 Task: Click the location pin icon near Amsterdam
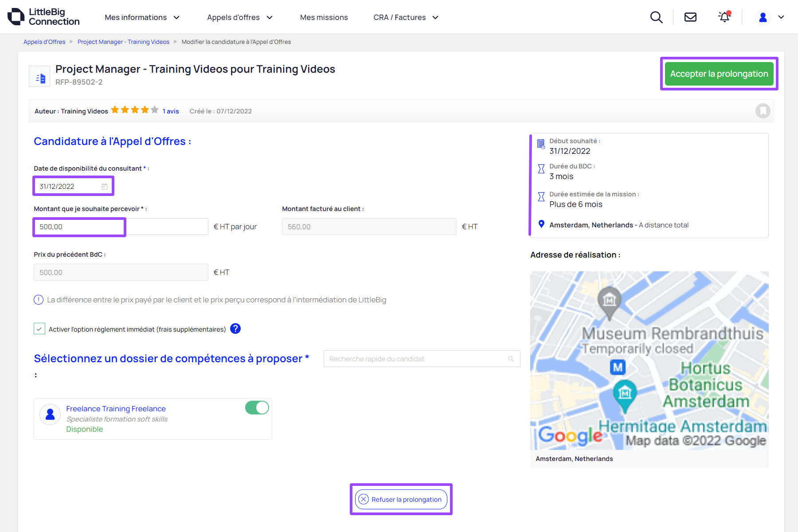coord(541,224)
